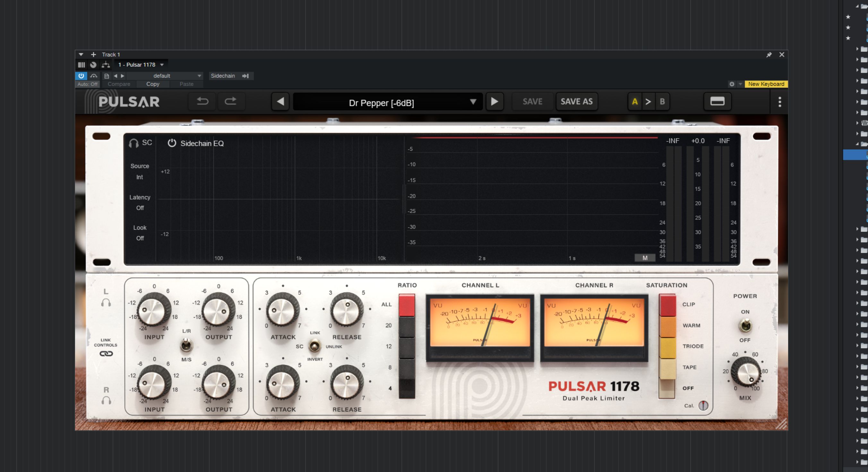Select previous host preset arrow
868x472 pixels.
(x=115, y=76)
